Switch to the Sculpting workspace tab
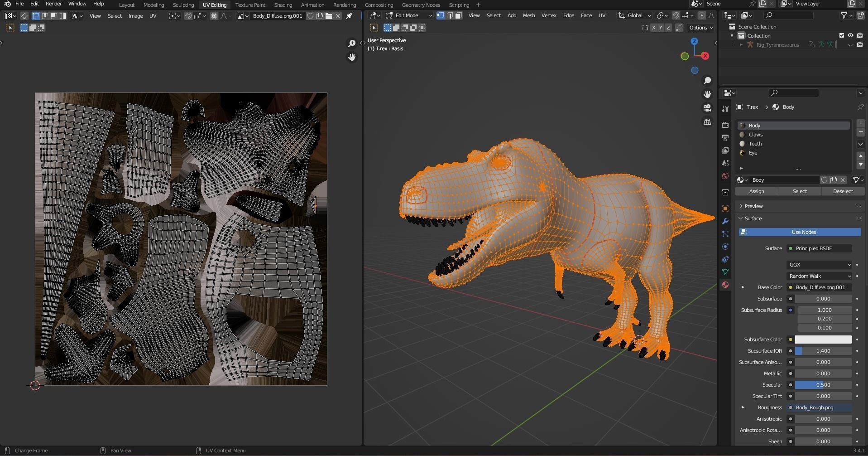 coord(183,5)
